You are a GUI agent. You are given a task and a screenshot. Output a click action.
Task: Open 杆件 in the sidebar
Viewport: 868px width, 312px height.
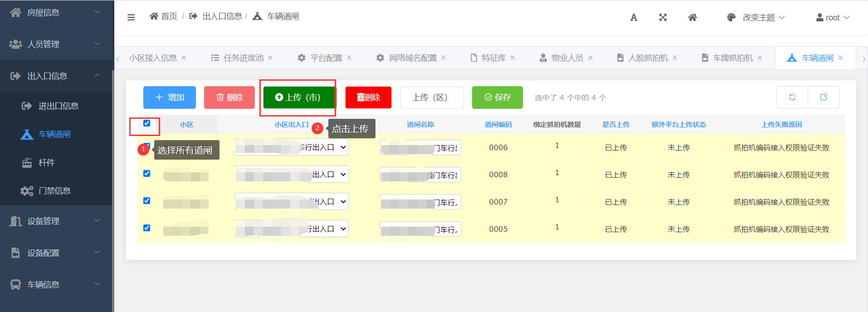(x=56, y=162)
